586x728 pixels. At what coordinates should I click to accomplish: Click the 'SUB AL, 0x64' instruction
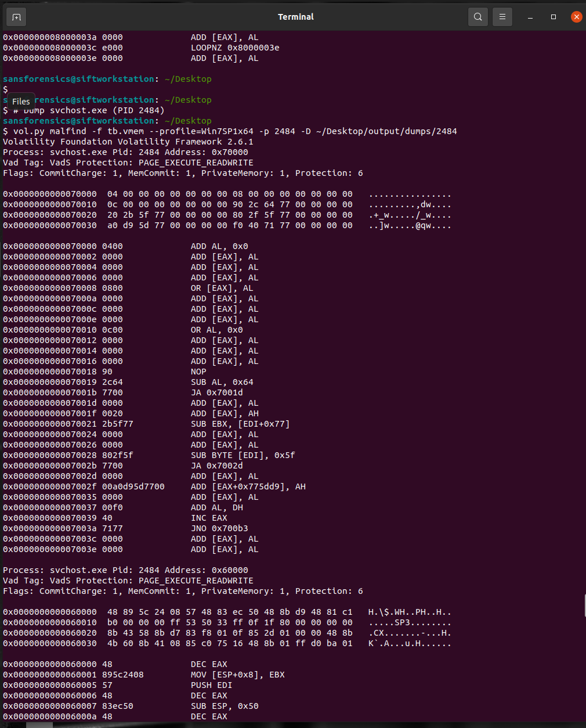tap(222, 382)
